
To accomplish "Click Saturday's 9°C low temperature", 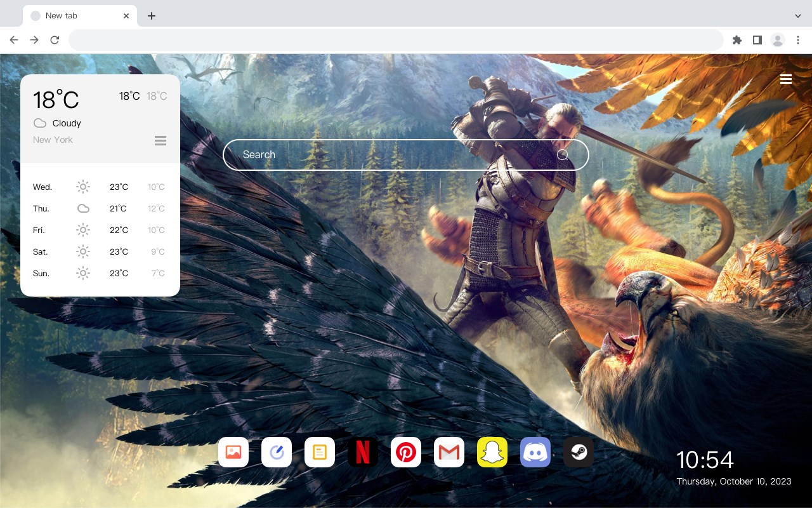I will click(158, 251).
